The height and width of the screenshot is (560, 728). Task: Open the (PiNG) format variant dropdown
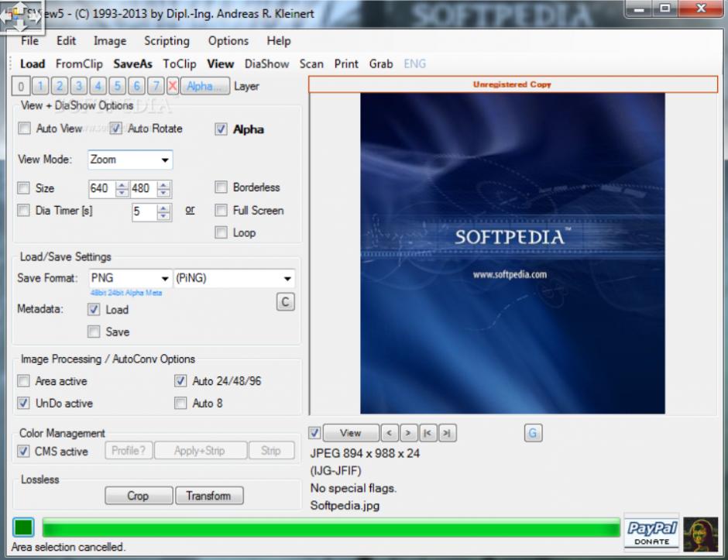235,278
